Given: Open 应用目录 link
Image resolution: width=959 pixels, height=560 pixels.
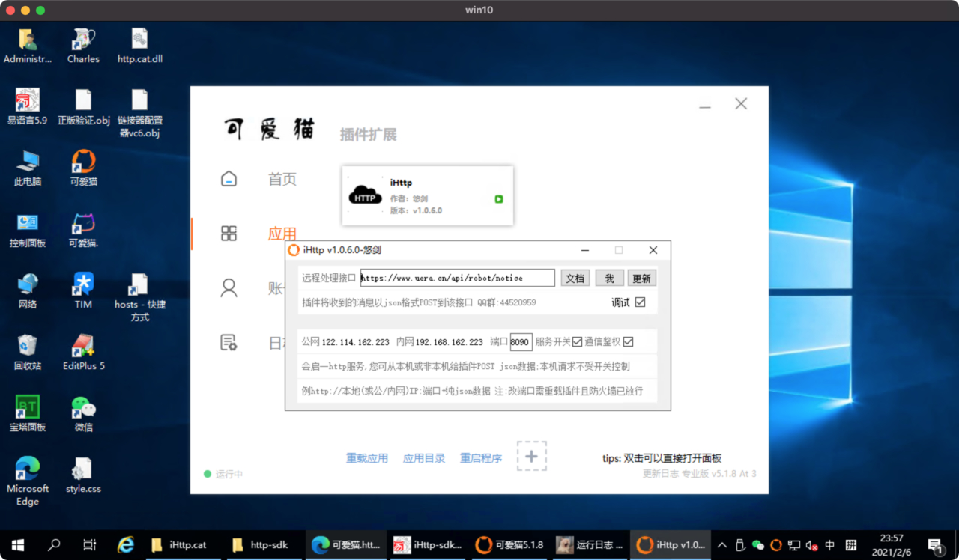Looking at the screenshot, I should pos(424,458).
